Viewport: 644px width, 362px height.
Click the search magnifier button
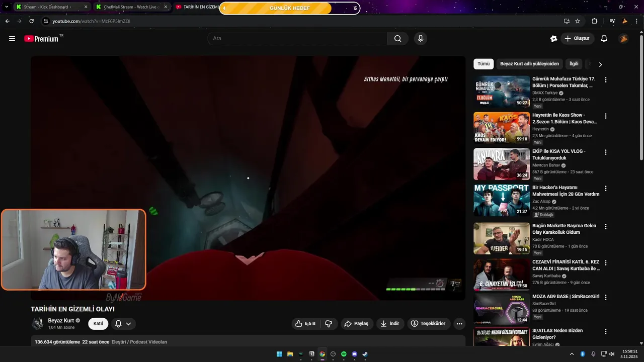[398, 39]
